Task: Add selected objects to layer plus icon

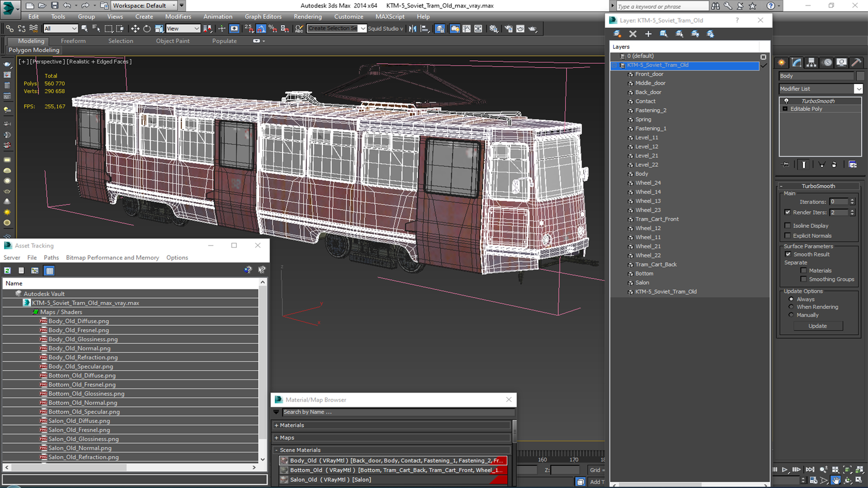Action: tap(648, 34)
